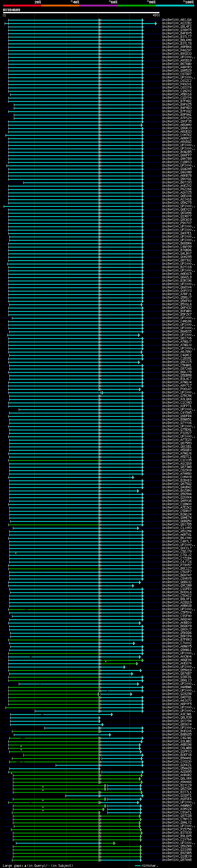This screenshot has height=868, width=197.
Task: Select hit label UniRef100_B0Z9R0
Action: coord(177,491)
